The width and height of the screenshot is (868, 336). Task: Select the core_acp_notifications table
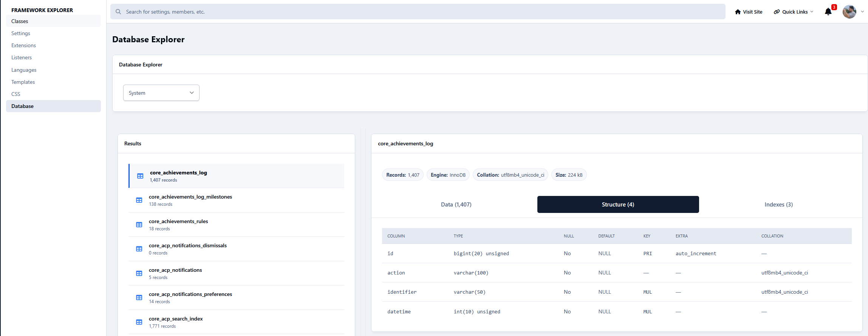click(x=236, y=273)
